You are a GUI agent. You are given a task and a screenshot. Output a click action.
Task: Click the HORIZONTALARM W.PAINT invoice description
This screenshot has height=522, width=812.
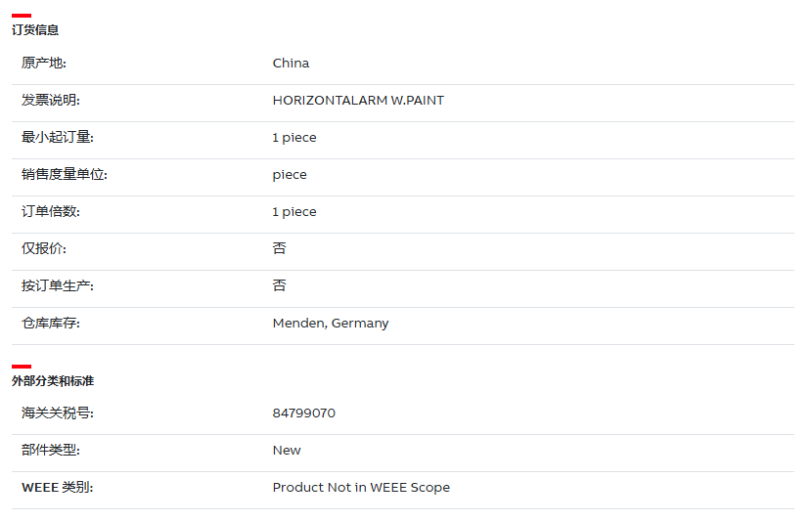point(358,101)
